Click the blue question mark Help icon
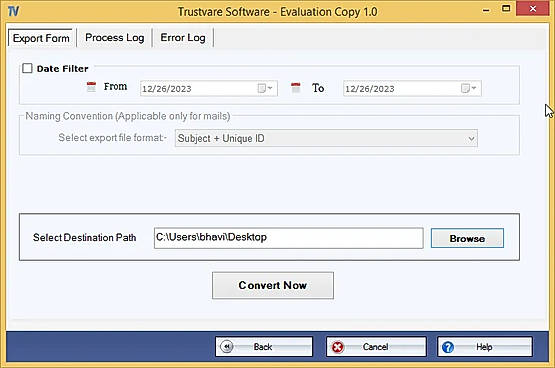The width and height of the screenshot is (555, 368). [x=448, y=347]
